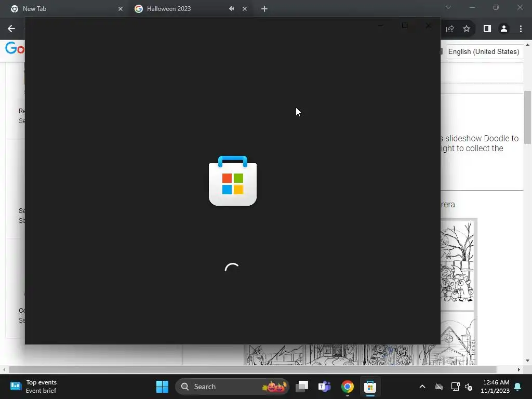Share this page from Chrome toolbar
The width and height of the screenshot is (532, 399).
450,29
